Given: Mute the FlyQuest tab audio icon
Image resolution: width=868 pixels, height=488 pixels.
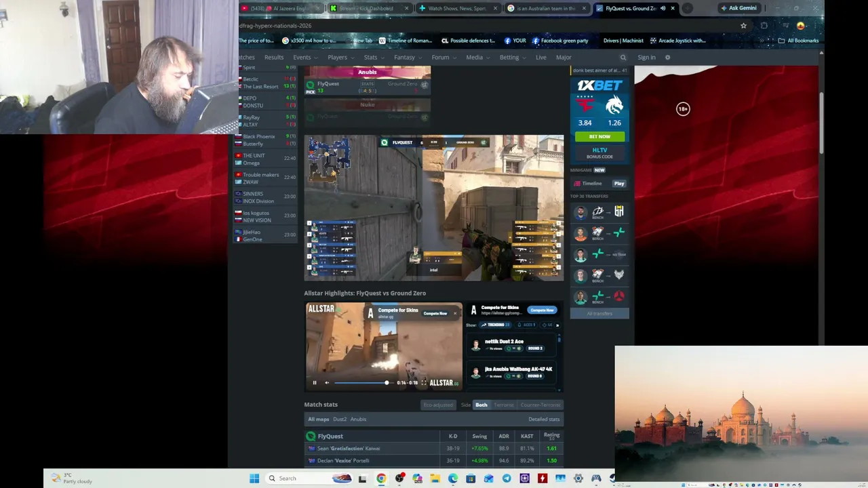Looking at the screenshot, I should (663, 8).
